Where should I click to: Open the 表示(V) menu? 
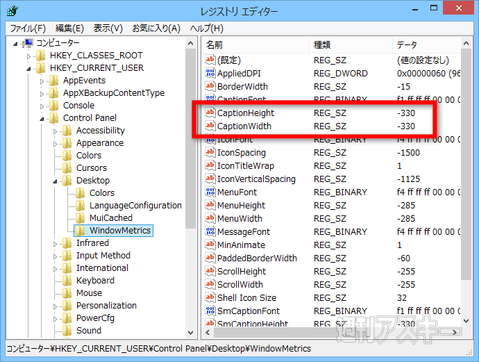[108, 28]
